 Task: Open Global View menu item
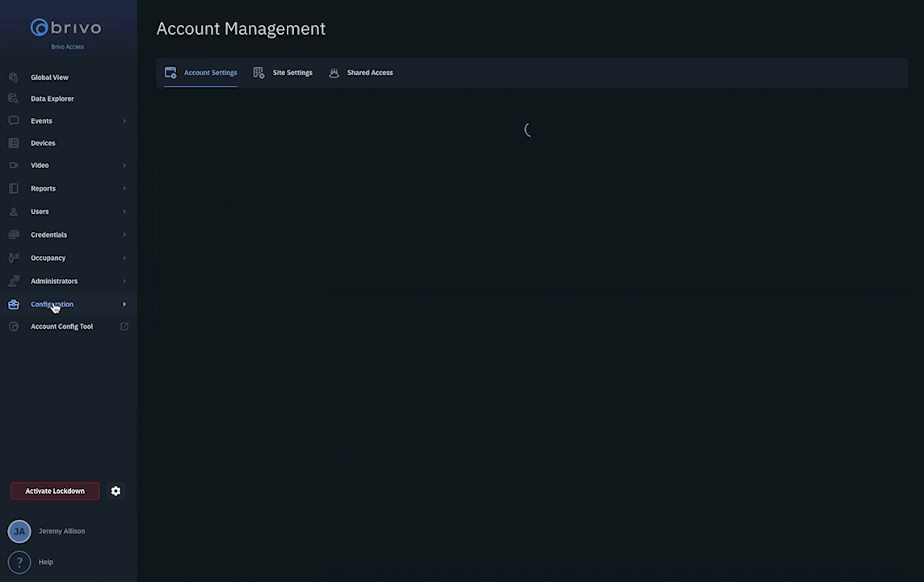coord(49,78)
